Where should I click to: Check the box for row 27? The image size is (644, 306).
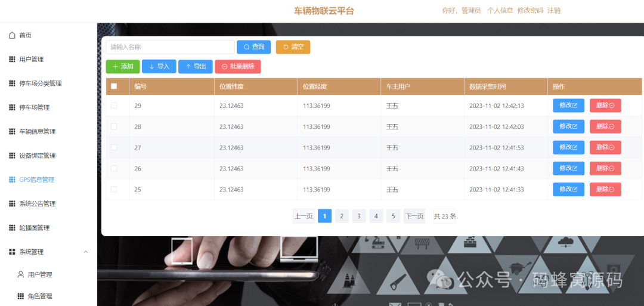click(x=114, y=147)
